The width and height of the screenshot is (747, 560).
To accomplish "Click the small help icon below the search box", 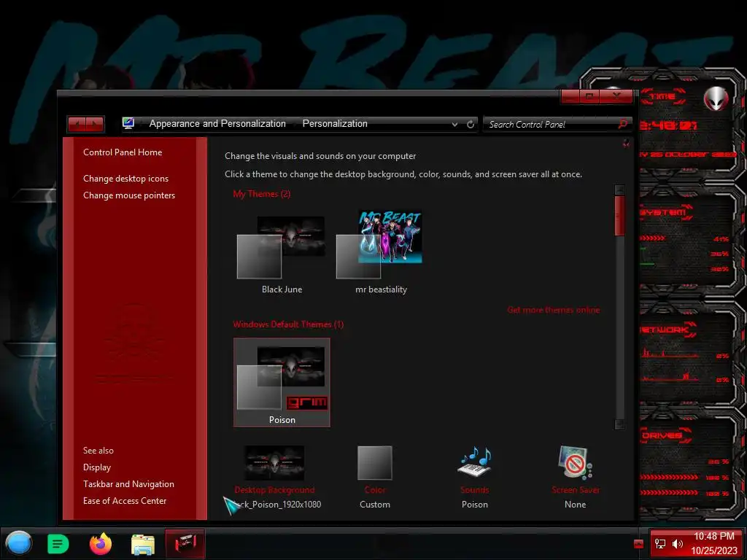I will tap(626, 144).
